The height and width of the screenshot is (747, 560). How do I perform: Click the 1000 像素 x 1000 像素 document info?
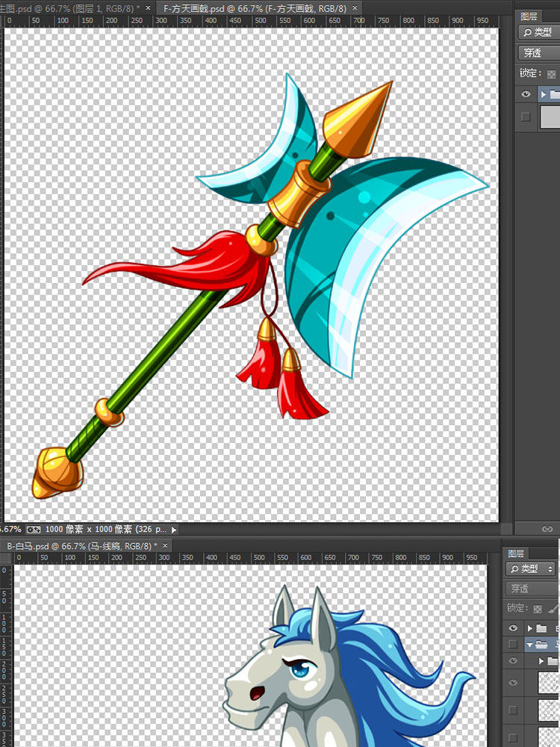click(x=106, y=530)
